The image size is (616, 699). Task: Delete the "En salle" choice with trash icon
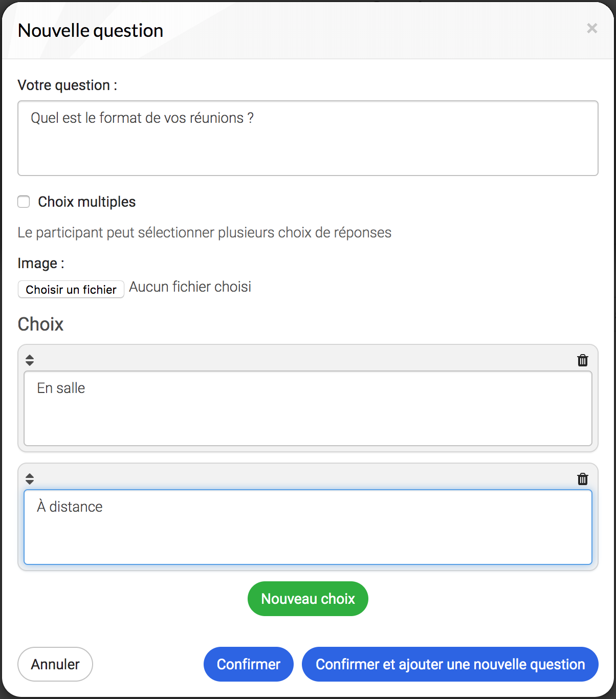pos(582,360)
